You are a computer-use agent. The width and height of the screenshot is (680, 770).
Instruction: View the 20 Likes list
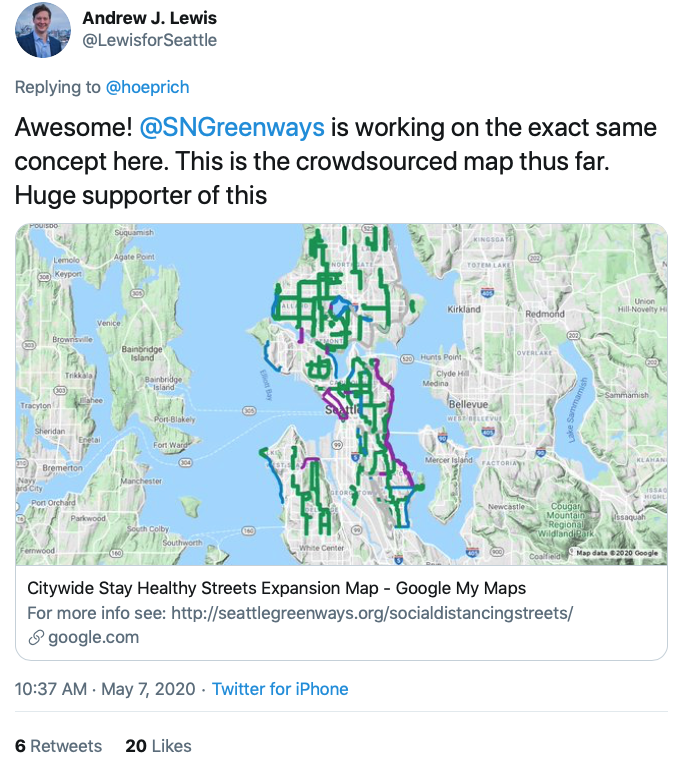click(158, 746)
